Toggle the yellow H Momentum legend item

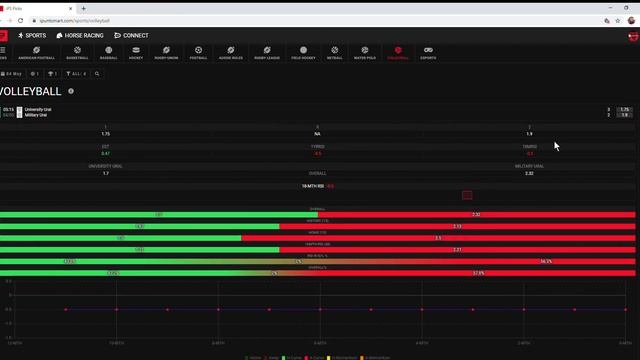click(x=341, y=358)
